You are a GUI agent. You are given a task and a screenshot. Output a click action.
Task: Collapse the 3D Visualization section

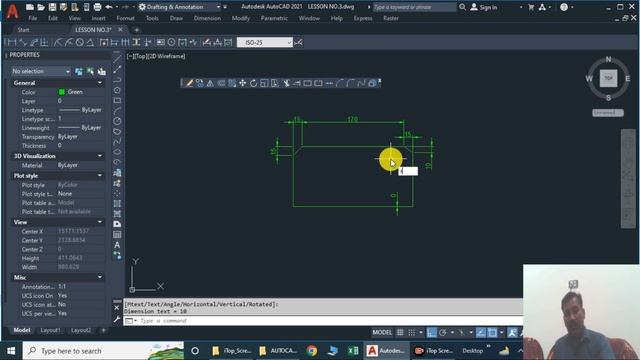[x=100, y=156]
